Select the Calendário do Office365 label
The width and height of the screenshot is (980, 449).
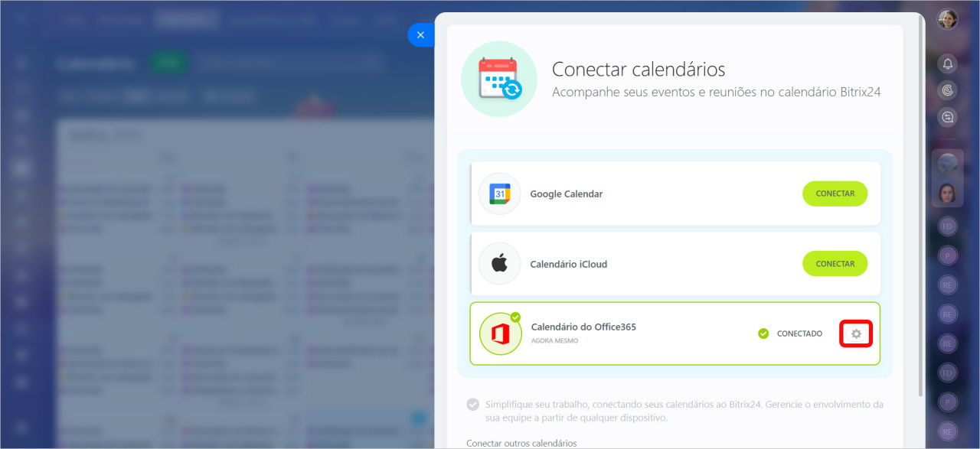[x=583, y=327]
